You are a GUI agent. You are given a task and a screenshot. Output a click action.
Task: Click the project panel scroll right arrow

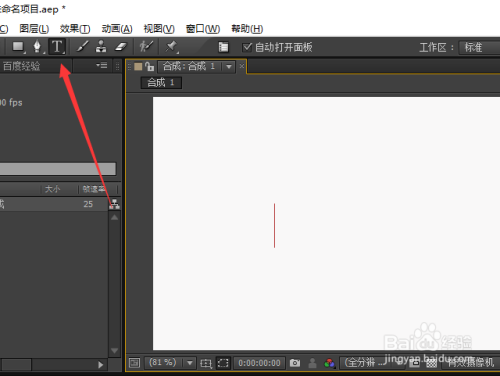pyautogui.click(x=101, y=365)
